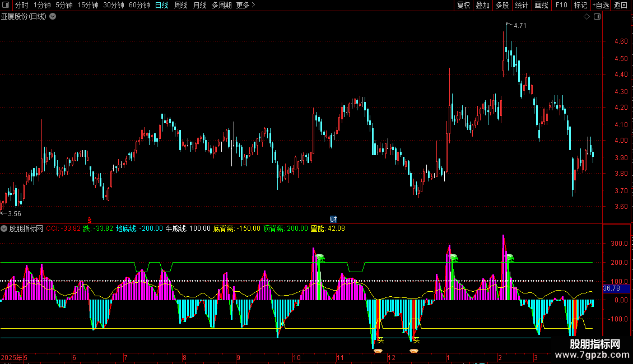Click the 牛熊线: 100.00 label

point(188,228)
